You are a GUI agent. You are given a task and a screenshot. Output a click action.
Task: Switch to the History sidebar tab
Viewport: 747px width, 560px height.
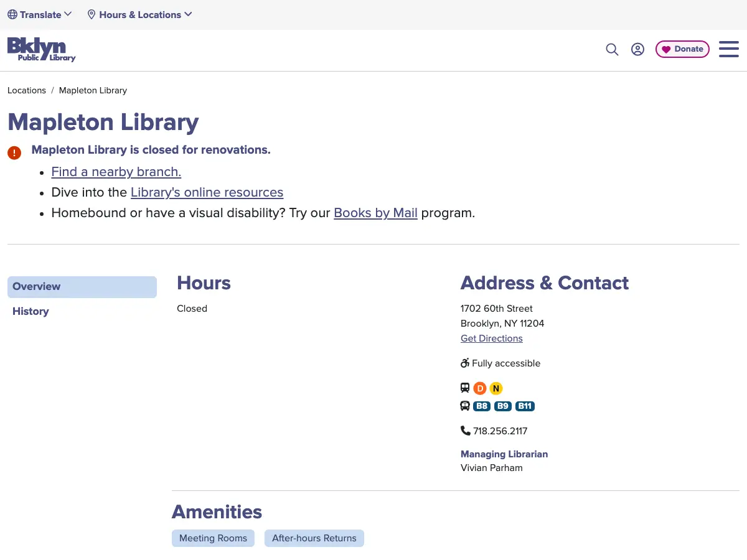pyautogui.click(x=31, y=311)
